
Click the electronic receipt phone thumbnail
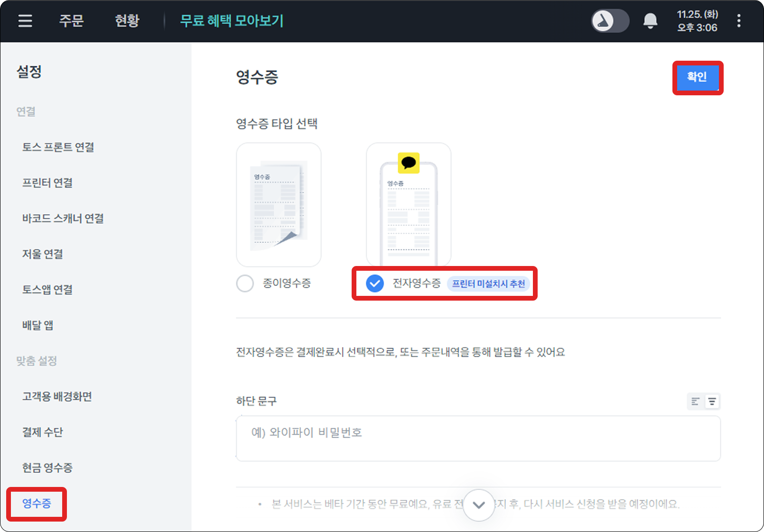(x=409, y=205)
